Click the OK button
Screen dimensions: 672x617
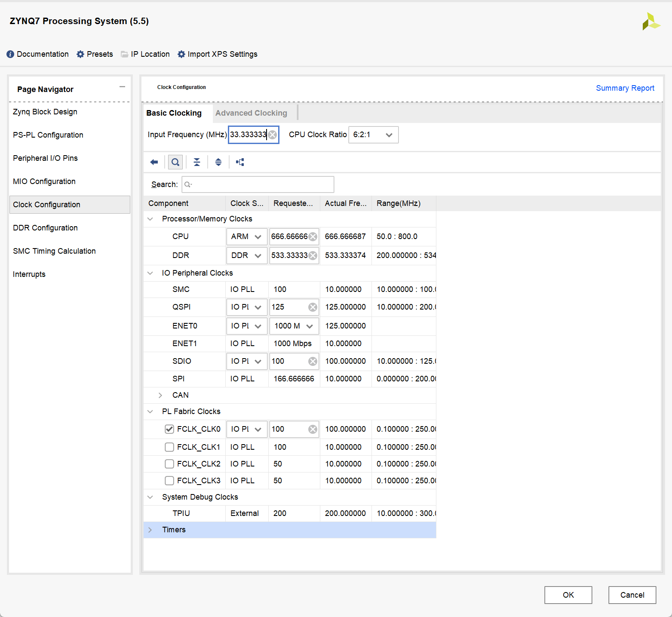568,595
